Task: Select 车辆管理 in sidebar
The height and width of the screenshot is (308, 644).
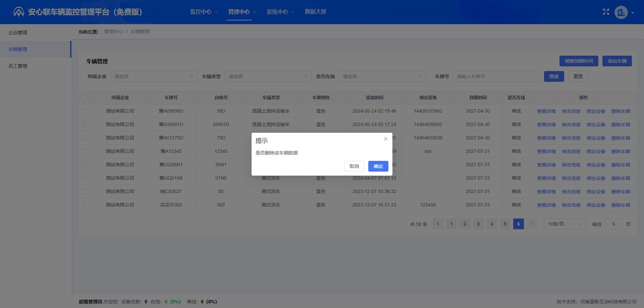Action: click(35, 49)
